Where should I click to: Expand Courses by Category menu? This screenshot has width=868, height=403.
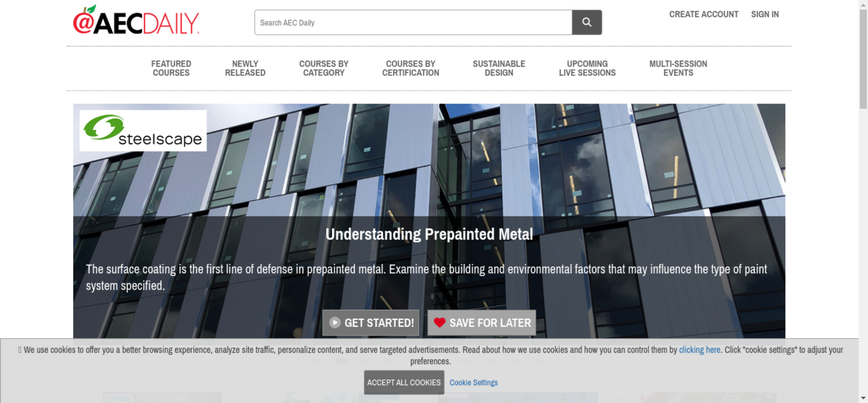point(323,69)
